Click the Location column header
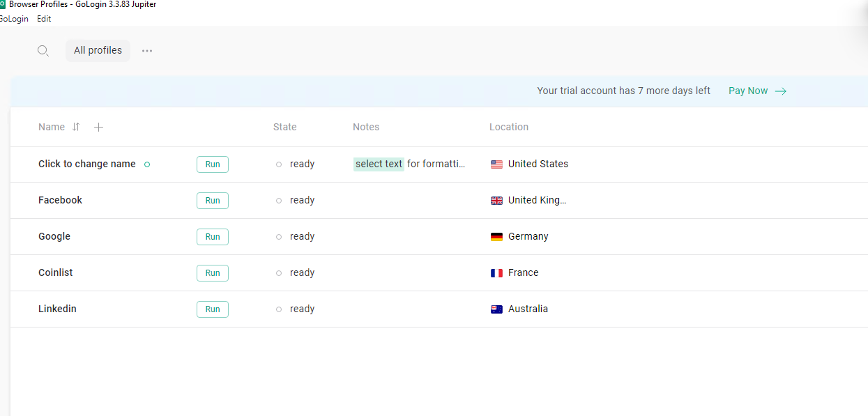 [509, 127]
